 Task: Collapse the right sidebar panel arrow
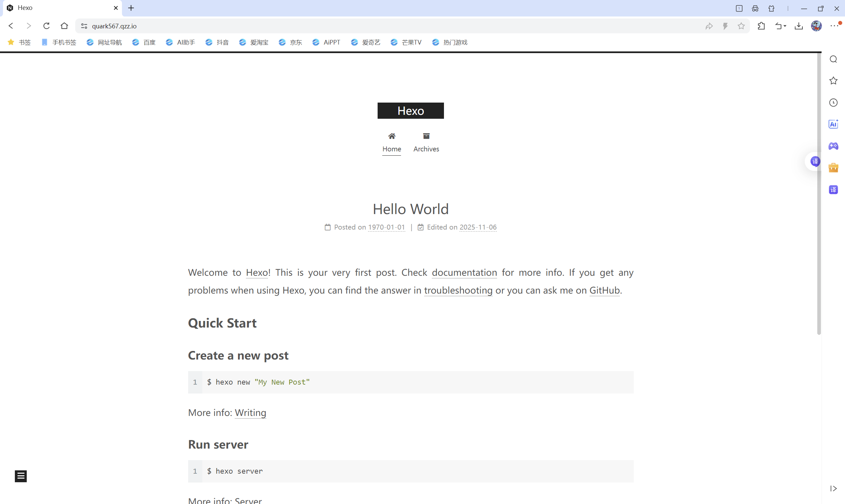coord(833,488)
